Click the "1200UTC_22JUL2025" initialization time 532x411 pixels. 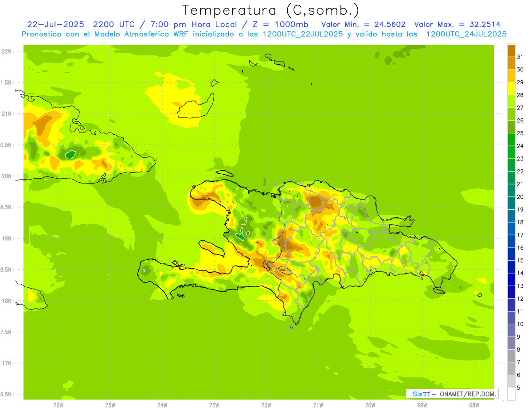tap(302, 34)
